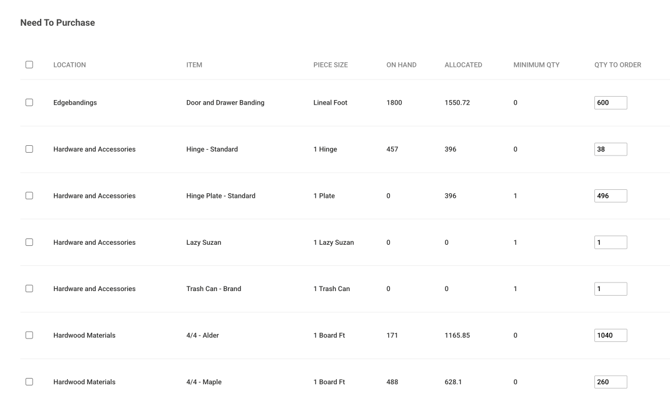The width and height of the screenshot is (670, 398).
Task: Select the Trash Can qty to order field
Action: tap(611, 289)
